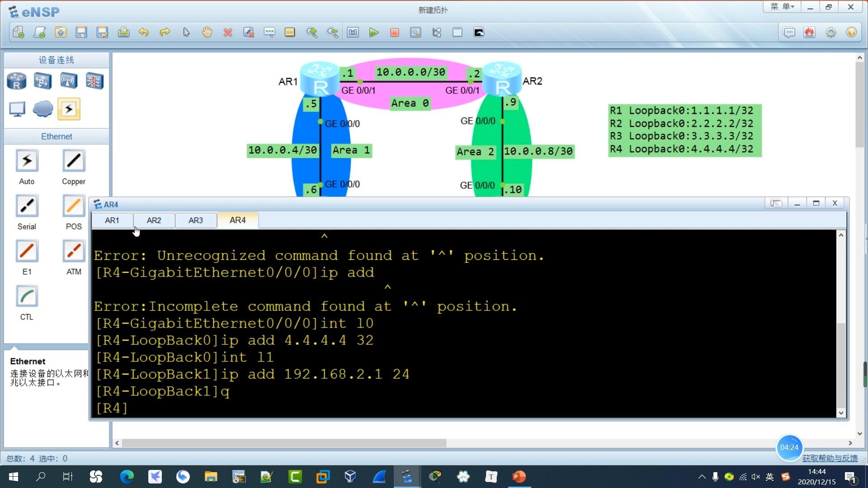This screenshot has width=868, height=488.
Task: Open the 菜单 dropdown menu
Action: [x=783, y=7]
